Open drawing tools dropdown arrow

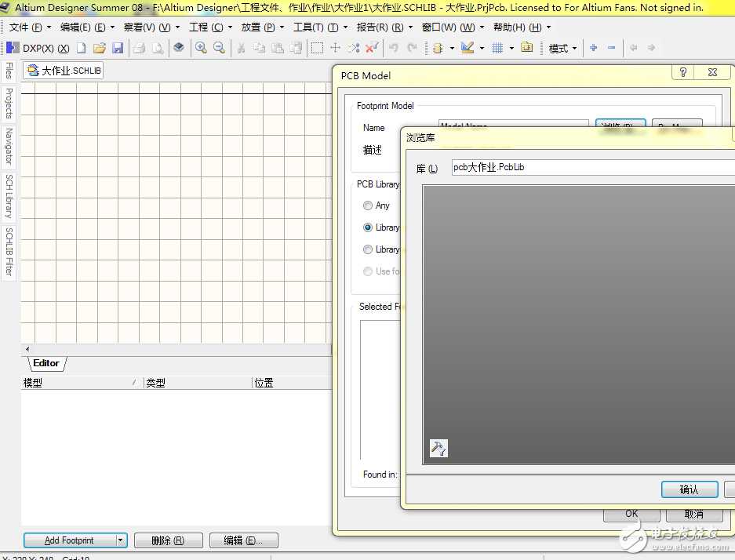point(482,48)
